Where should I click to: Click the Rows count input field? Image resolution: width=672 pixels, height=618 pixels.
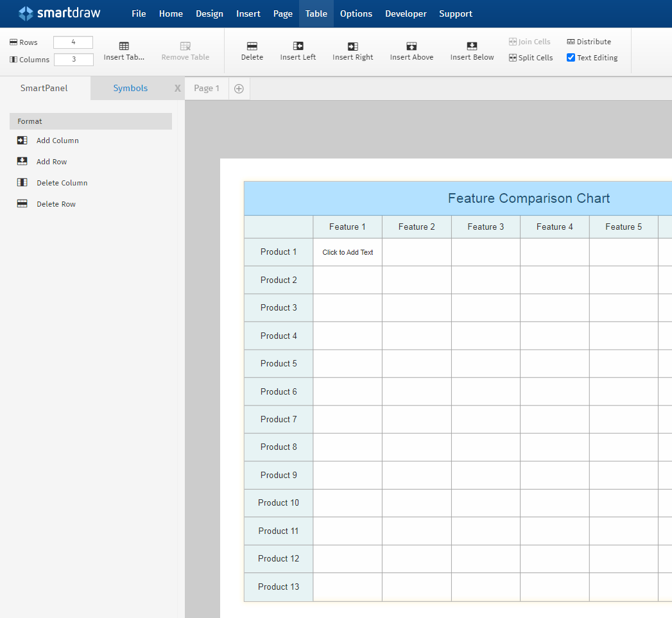73,42
